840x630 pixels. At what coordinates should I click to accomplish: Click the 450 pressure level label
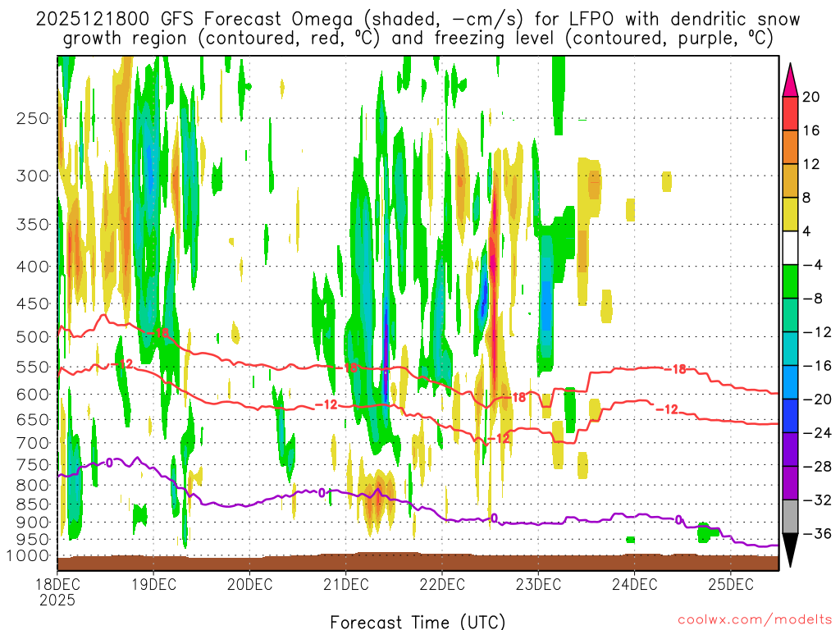[x=33, y=304]
